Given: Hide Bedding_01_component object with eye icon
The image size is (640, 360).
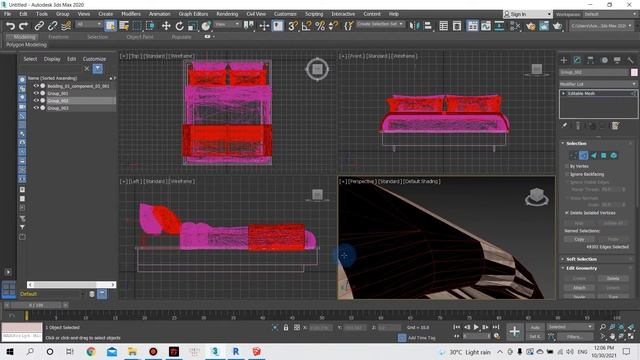Looking at the screenshot, I should tap(36, 86).
